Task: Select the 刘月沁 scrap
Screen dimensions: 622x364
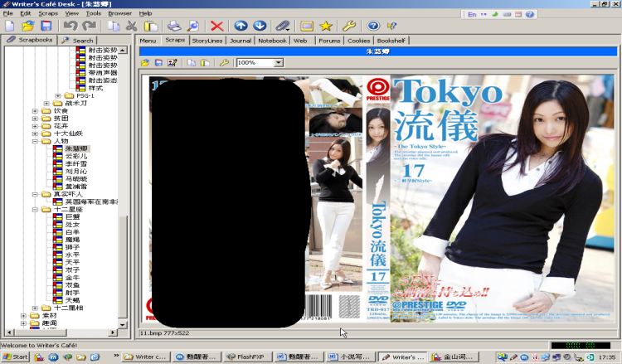Action: [x=76, y=172]
